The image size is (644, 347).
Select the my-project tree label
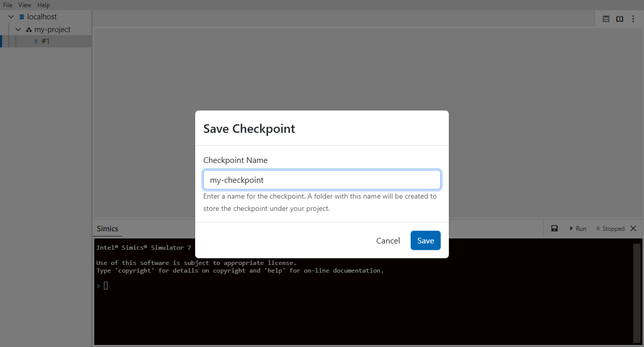52,30
